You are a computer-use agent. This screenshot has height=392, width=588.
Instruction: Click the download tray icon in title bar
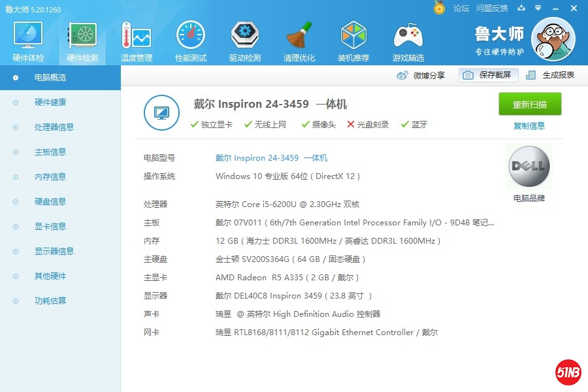[521, 8]
